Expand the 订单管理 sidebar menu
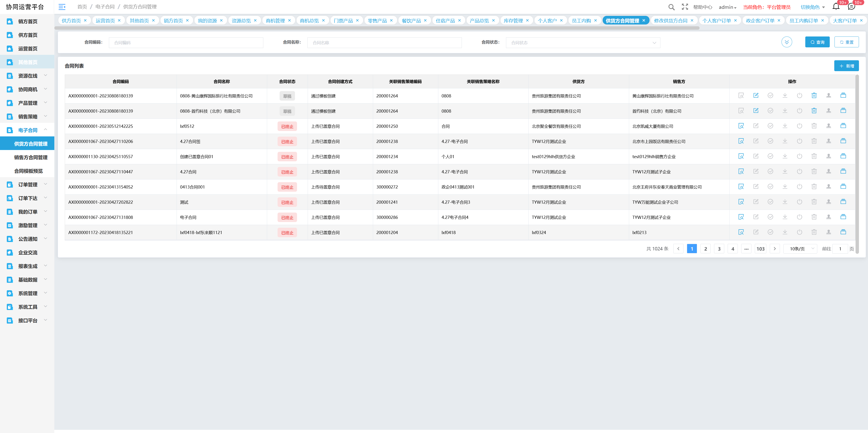The height and width of the screenshot is (433, 868). pos(28,184)
